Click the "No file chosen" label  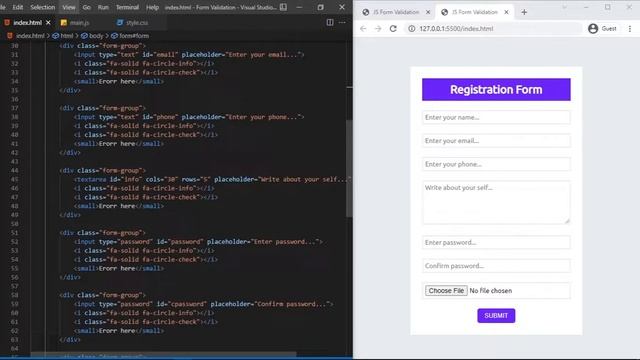pos(491,291)
